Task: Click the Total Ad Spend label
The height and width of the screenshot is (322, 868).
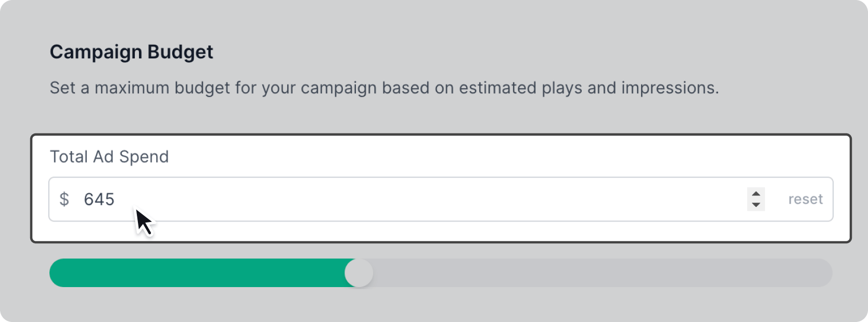Action: pyautogui.click(x=109, y=157)
